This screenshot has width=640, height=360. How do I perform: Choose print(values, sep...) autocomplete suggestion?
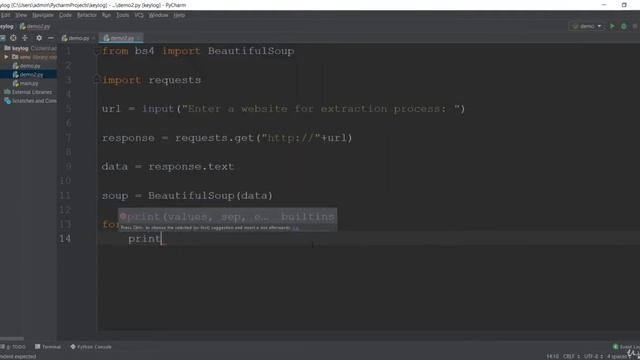pyautogui.click(x=227, y=217)
